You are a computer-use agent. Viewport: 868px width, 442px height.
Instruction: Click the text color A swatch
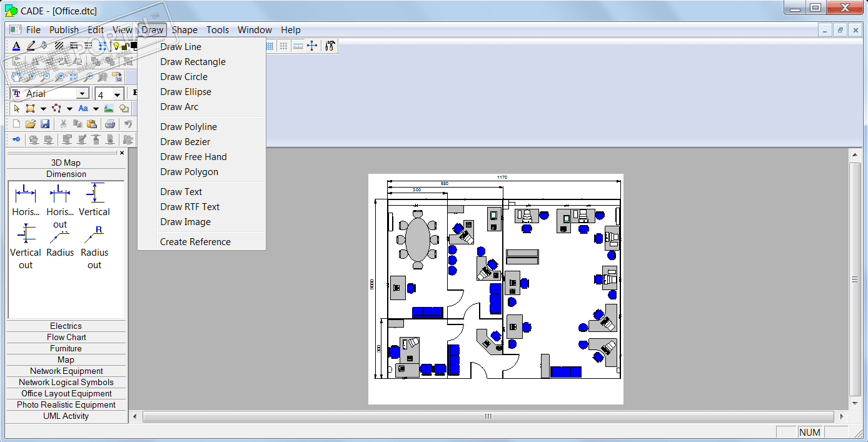tap(16, 46)
